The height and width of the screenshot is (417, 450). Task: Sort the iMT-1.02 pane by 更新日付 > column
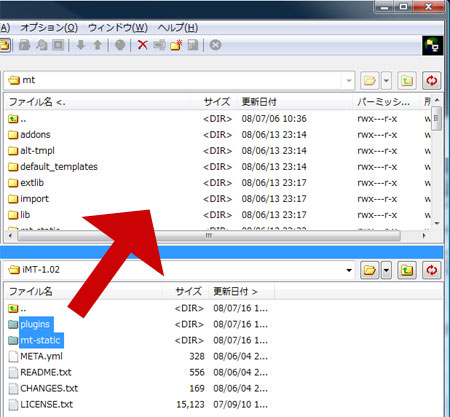[241, 291]
